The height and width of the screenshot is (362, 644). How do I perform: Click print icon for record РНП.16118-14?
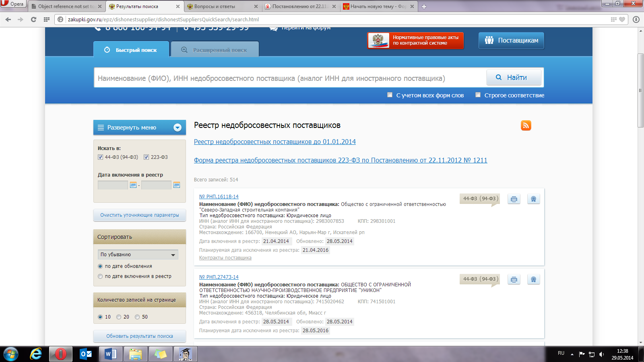coord(514,199)
